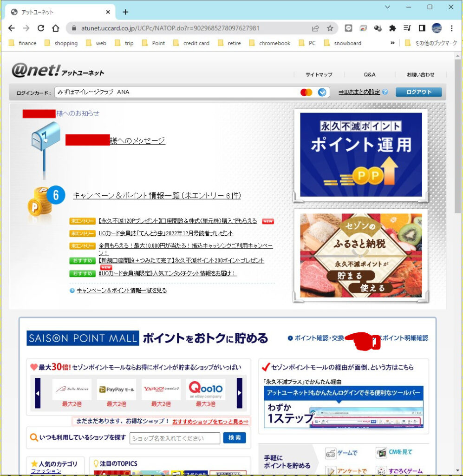Image resolution: width=463 pixels, height=476 pixels.
Task: Open the Qoo10 shop logo
Action: (206, 389)
